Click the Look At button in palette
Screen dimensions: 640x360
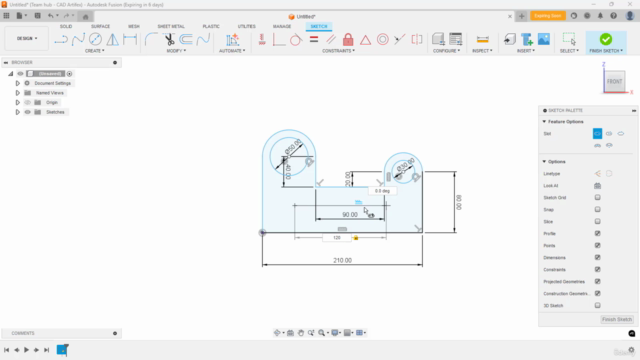tap(598, 186)
